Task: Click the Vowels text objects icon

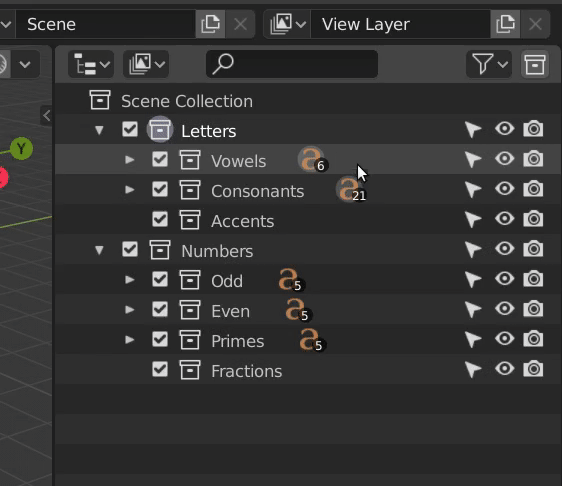Action: (x=313, y=159)
